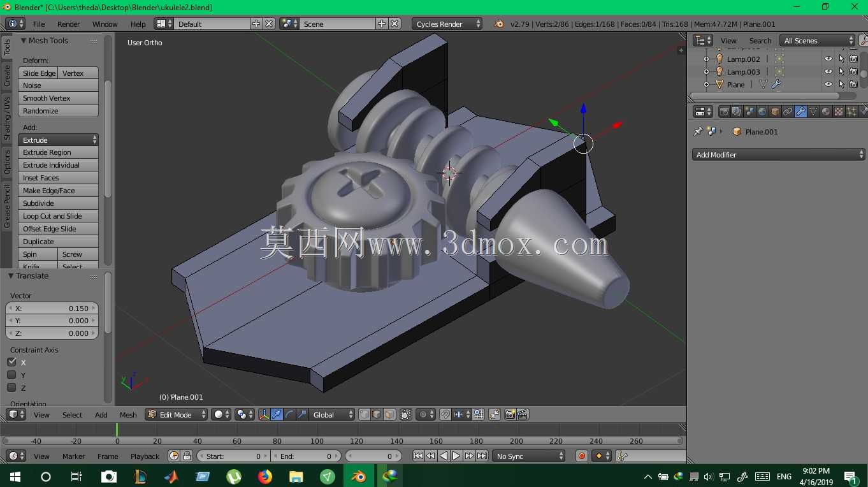868x487 pixels.
Task: Collapse the Translate operator panel
Action: [11, 275]
